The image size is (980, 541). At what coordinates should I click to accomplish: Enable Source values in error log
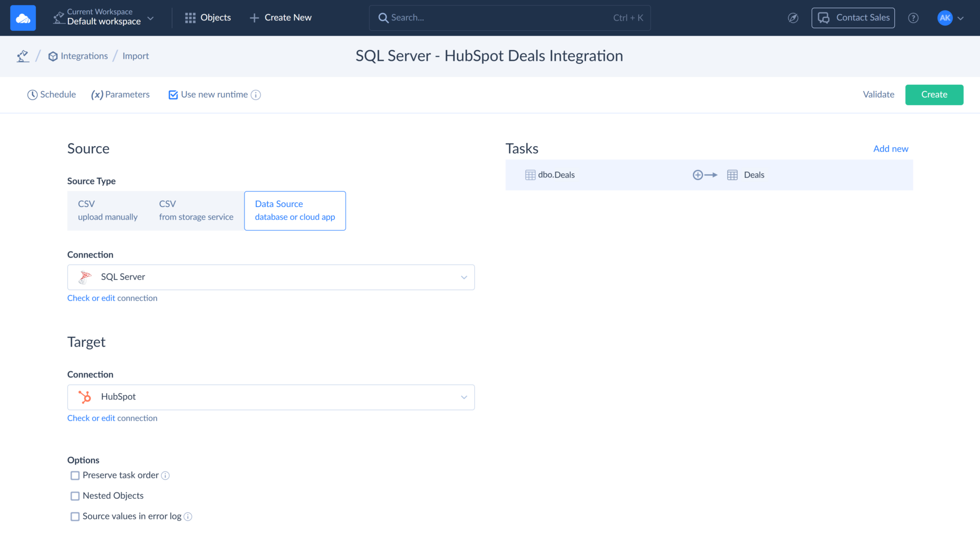tap(75, 516)
